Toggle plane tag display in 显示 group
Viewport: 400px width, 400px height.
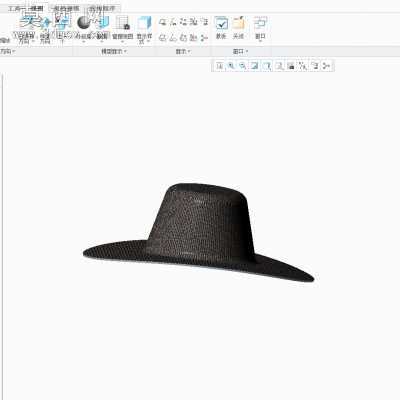point(162,38)
